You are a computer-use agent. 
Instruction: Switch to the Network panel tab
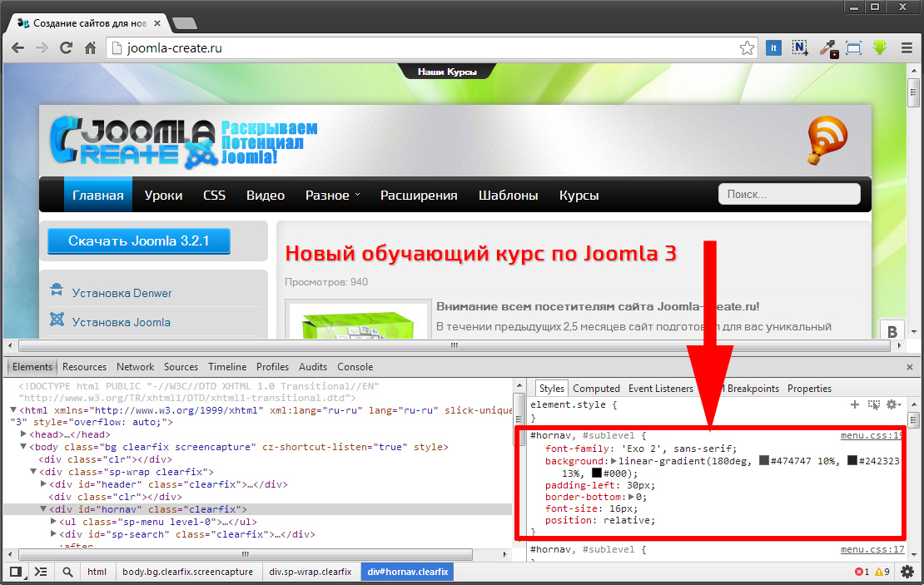[135, 367]
